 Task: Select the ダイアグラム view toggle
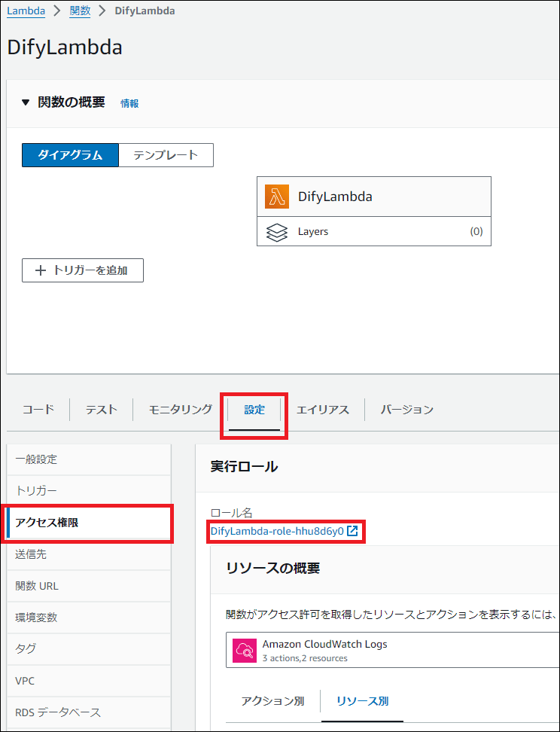pos(70,155)
